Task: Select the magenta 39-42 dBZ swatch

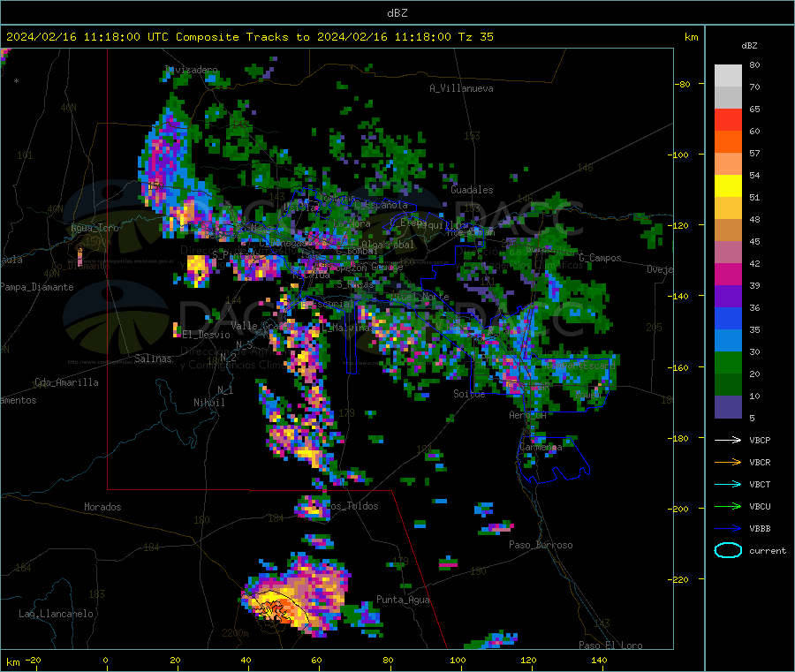Action: click(x=728, y=275)
